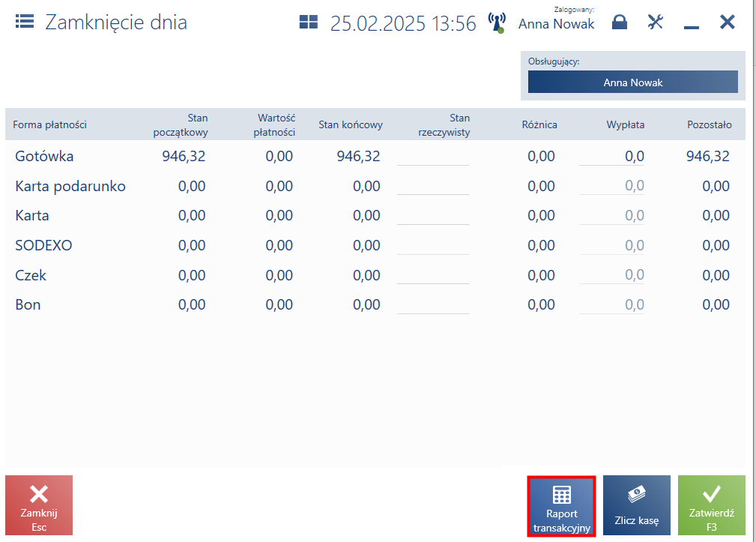This screenshot has height=542, width=756.
Task: Click Wypłata field for Gotówka
Action: pyautogui.click(x=611, y=156)
